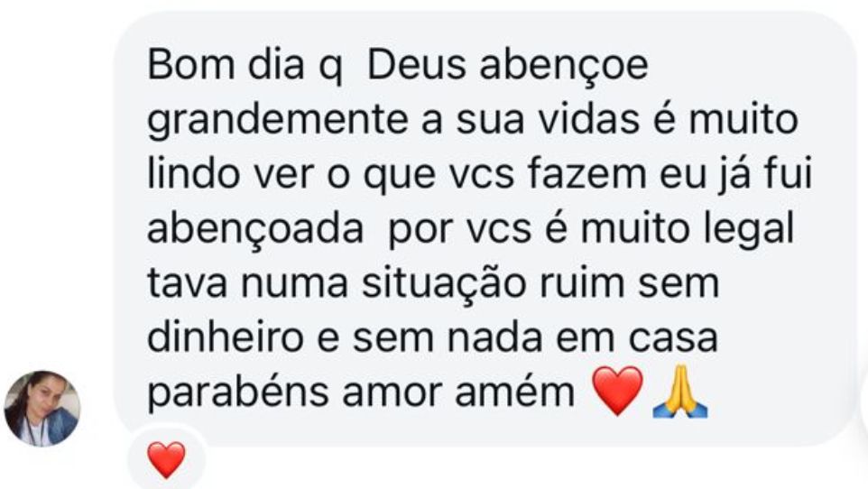Click the word "situação" in the message

tap(443, 284)
